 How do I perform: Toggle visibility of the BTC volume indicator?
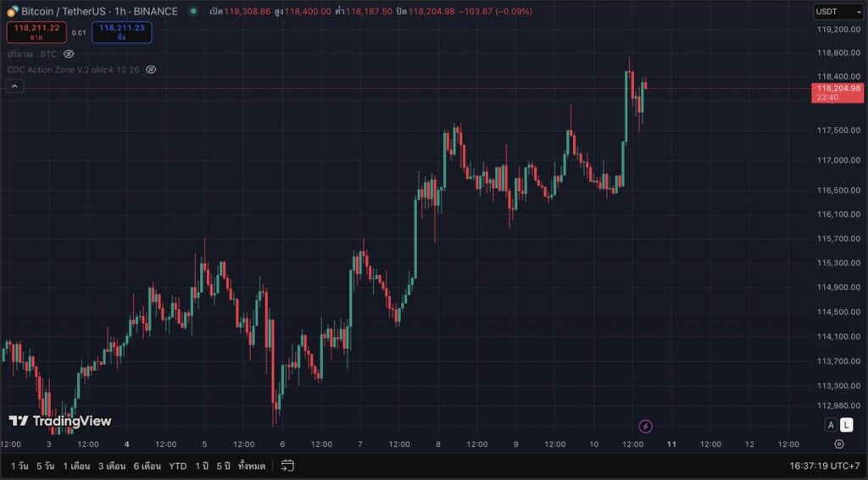pyautogui.click(x=70, y=53)
